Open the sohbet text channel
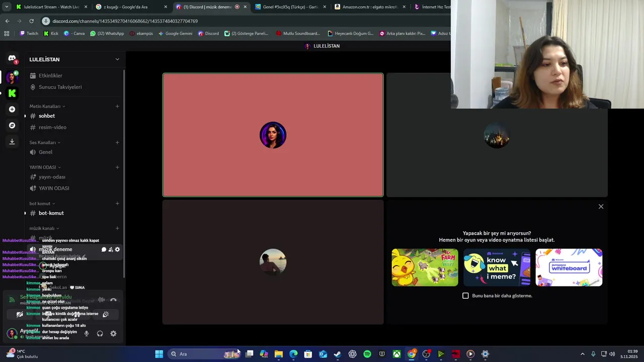644x362 pixels. [74, 116]
